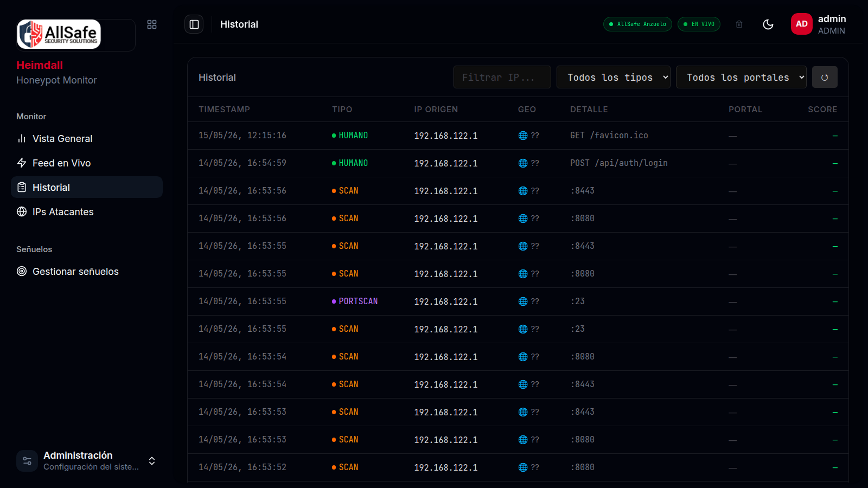Open Feed en Vivo page
The height and width of the screenshot is (488, 868).
point(87,163)
